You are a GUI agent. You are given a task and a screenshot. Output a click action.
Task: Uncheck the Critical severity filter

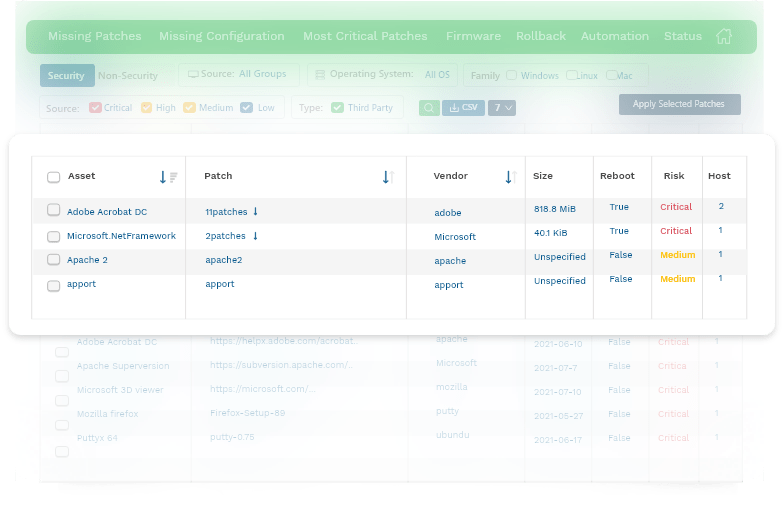[95, 107]
